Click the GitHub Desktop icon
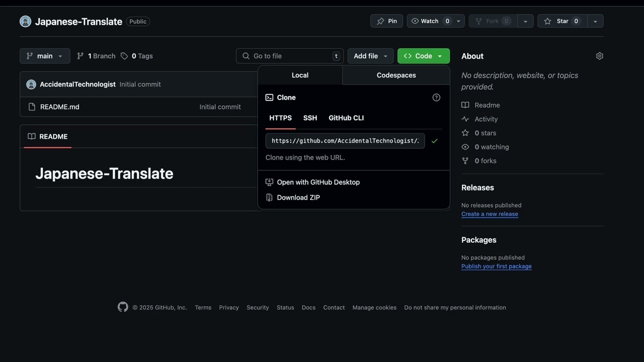The image size is (644, 362). 269,182
